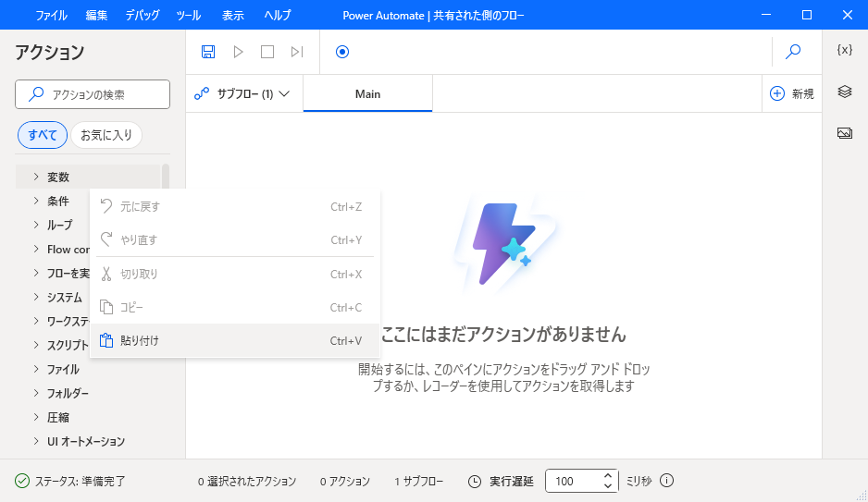The height and width of the screenshot is (502, 868).
Task: Click the 実行遅延 clock icon
Action: point(475,481)
